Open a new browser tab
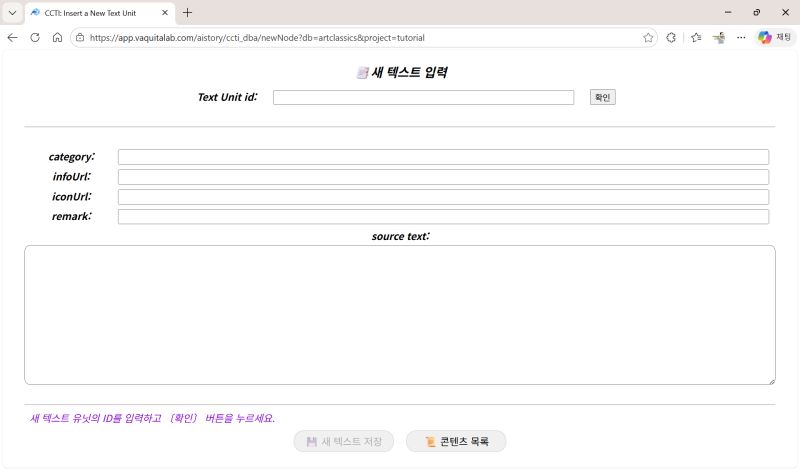Viewport: 800px width, 470px height. (x=187, y=13)
